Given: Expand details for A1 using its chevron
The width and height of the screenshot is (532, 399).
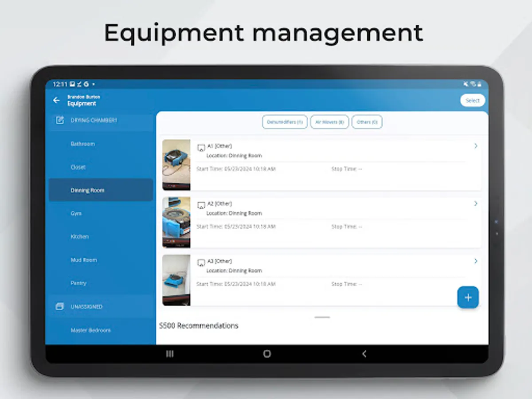Looking at the screenshot, I should 476,145.
